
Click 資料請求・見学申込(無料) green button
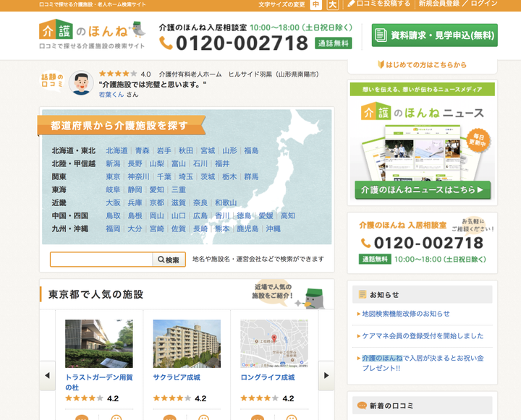435,35
